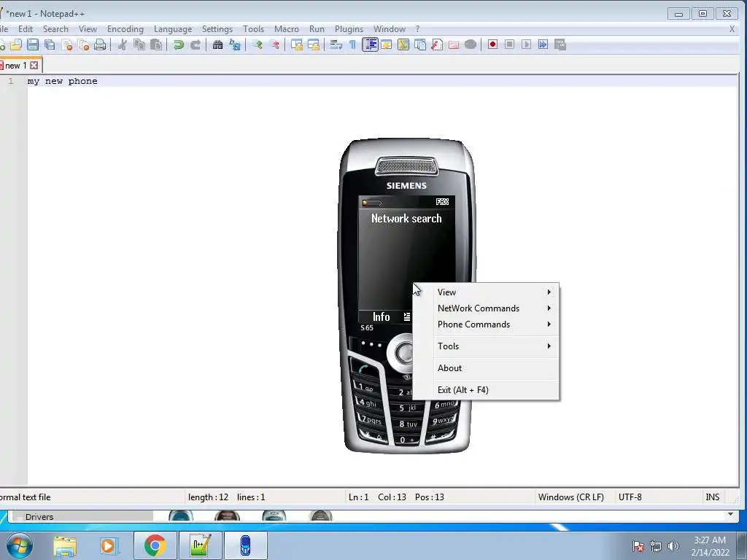Close the current file via toolbar icon
The width and height of the screenshot is (747, 560).
click(x=67, y=44)
